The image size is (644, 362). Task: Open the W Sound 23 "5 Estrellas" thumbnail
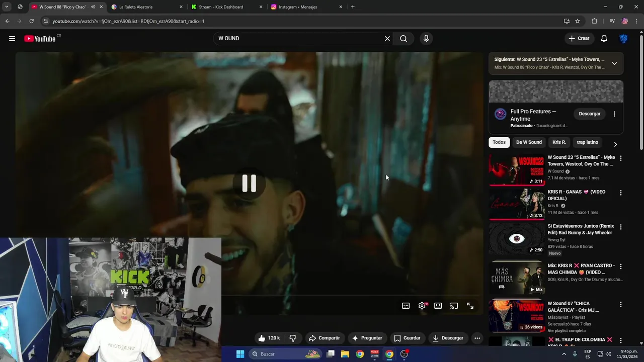(x=517, y=170)
